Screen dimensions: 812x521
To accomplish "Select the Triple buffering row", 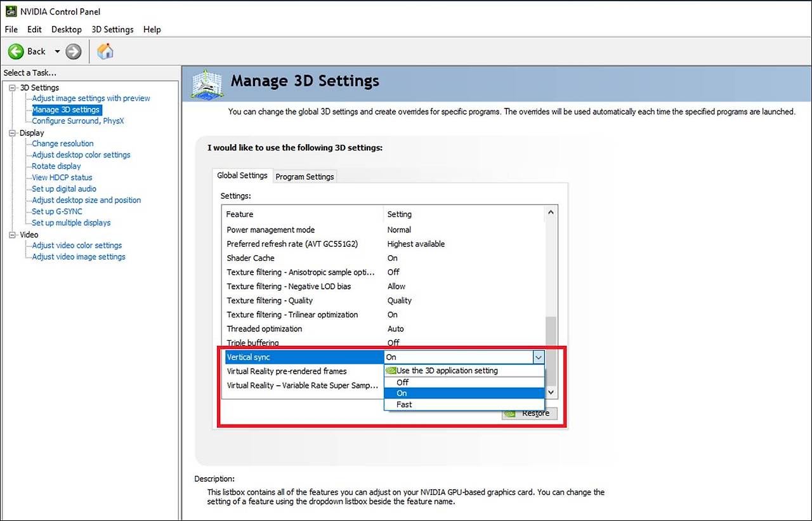I will click(x=383, y=343).
